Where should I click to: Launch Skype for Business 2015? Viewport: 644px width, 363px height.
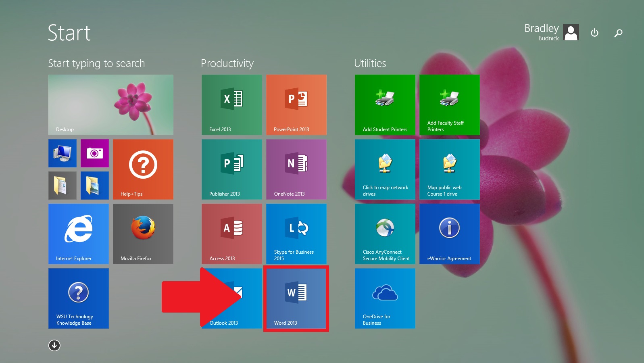point(296,234)
